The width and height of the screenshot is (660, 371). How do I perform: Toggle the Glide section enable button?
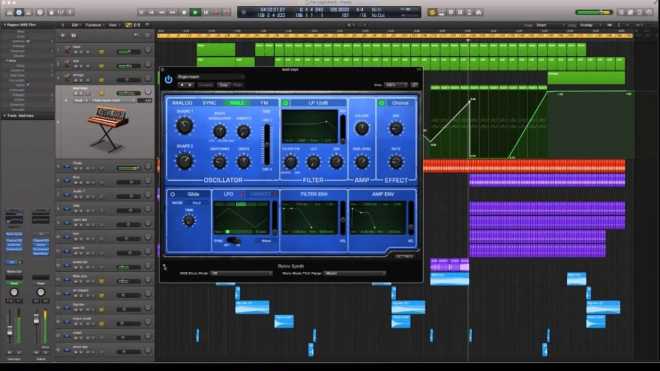coord(173,195)
